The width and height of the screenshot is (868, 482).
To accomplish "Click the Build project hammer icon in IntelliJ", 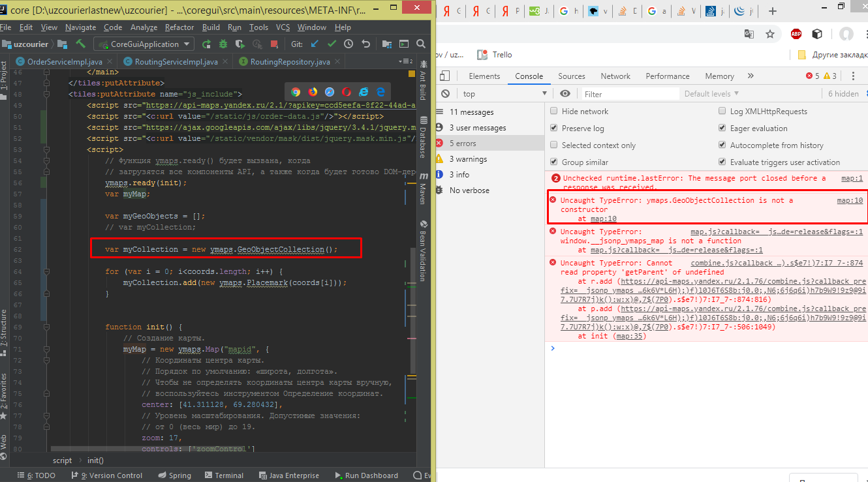I will [x=81, y=44].
